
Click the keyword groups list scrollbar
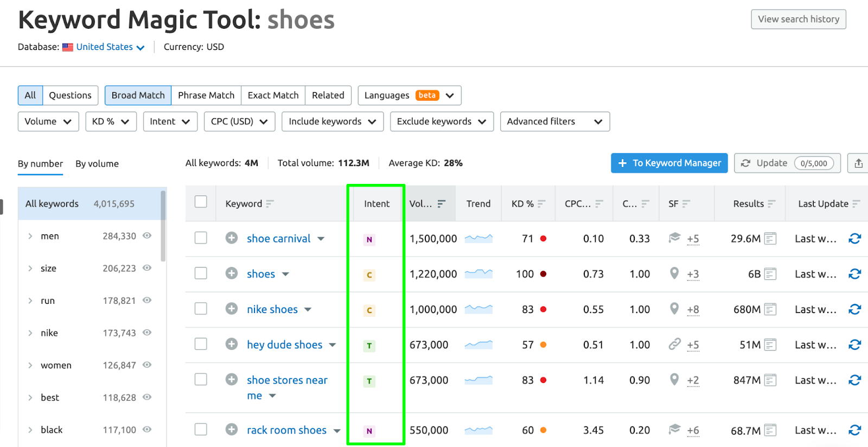(163, 225)
